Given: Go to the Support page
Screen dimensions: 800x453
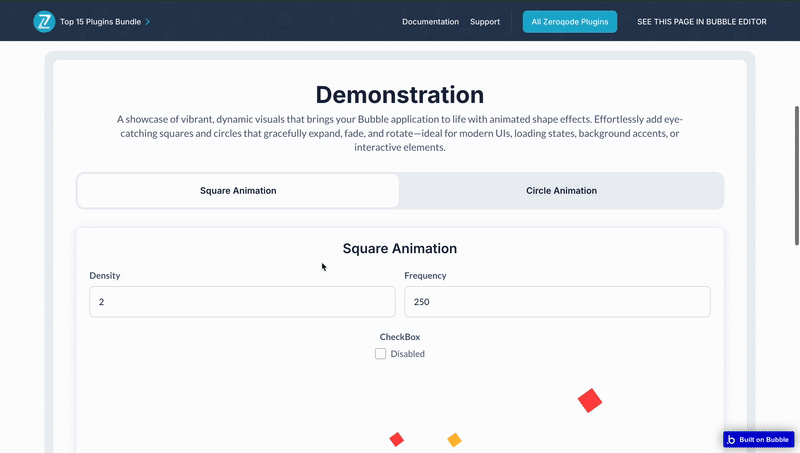Looking at the screenshot, I should coord(485,21).
